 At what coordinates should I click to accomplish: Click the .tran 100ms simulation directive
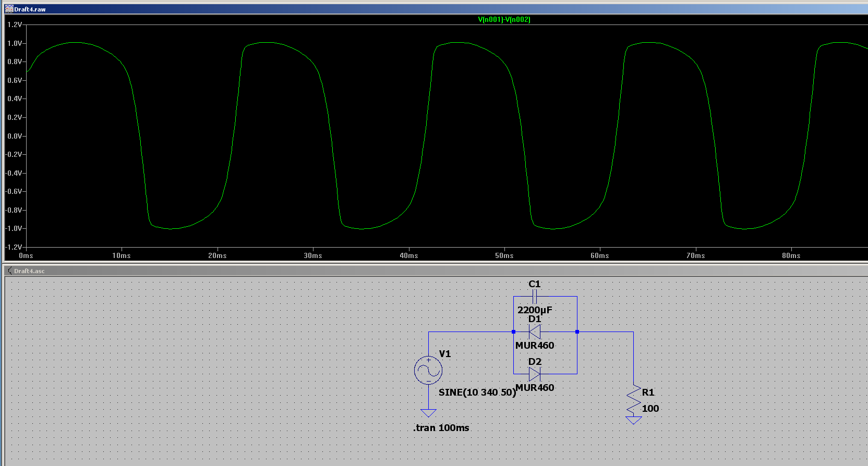[441, 427]
